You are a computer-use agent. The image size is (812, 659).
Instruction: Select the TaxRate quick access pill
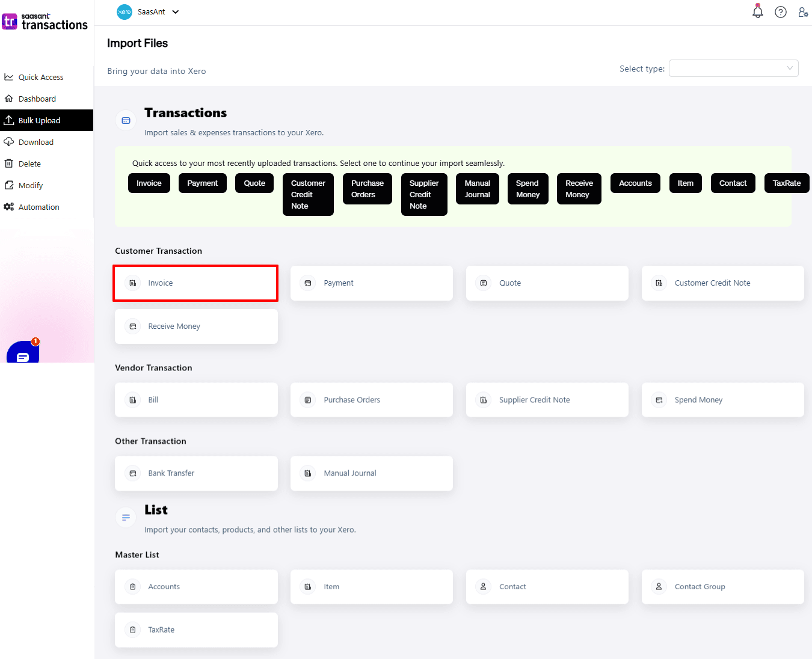786,183
